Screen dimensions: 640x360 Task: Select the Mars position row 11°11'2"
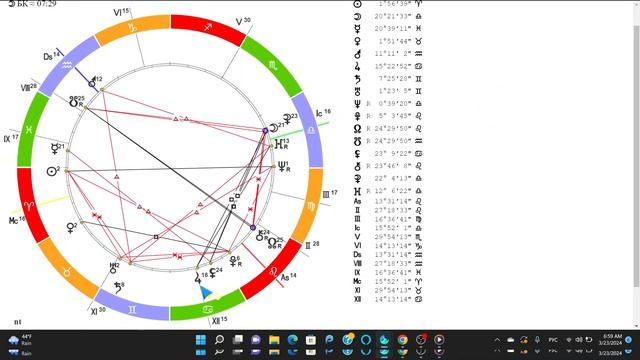tap(388, 53)
